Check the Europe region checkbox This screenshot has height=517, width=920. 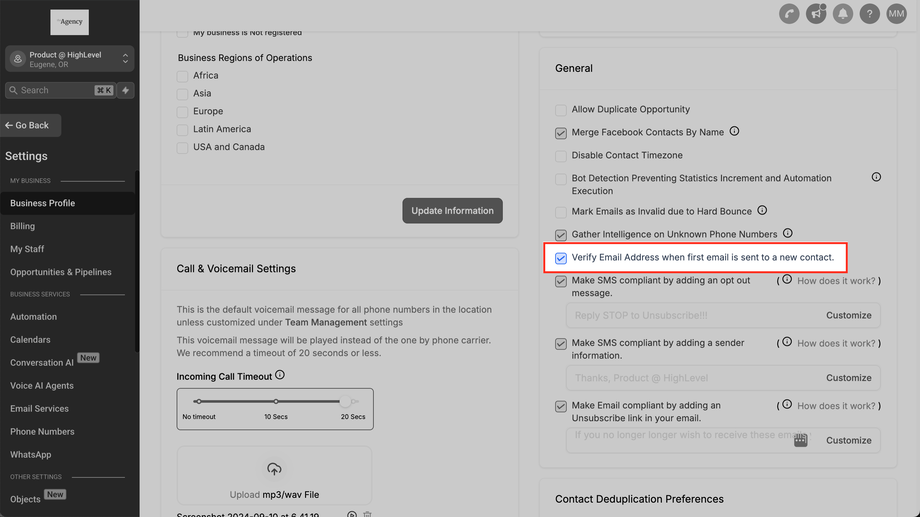(183, 111)
